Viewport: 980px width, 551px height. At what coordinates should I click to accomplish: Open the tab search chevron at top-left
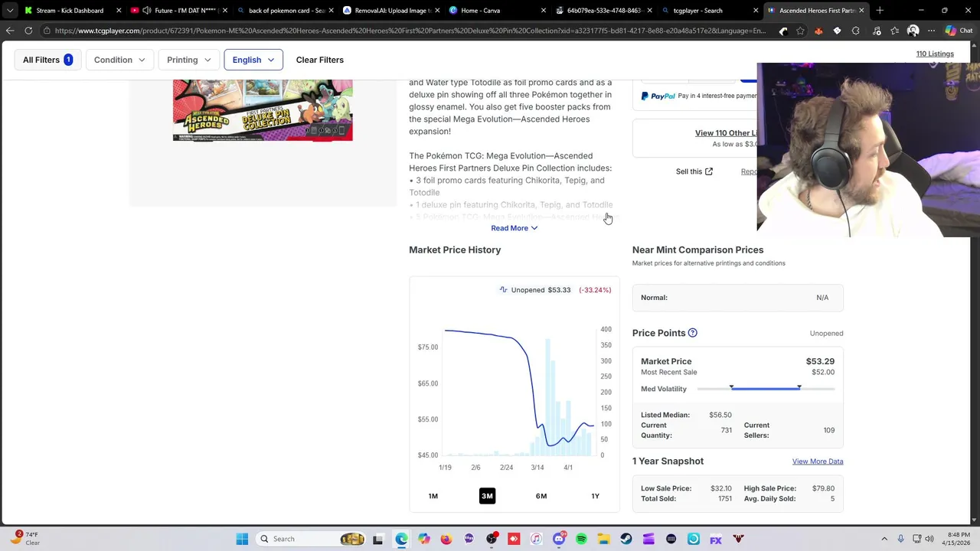pos(10,11)
